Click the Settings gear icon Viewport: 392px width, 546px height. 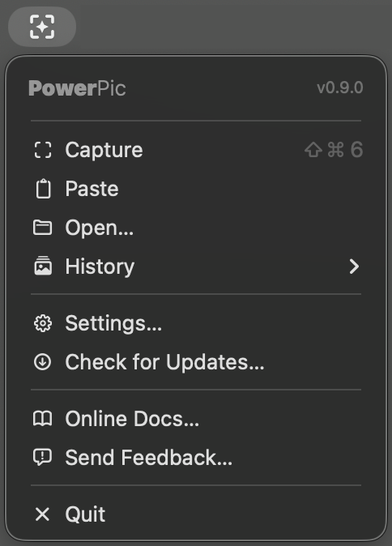pyautogui.click(x=43, y=323)
